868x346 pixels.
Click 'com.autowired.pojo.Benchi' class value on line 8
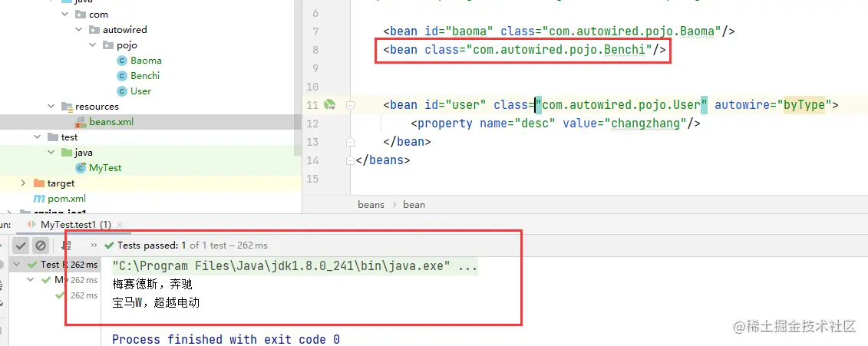[x=559, y=50]
